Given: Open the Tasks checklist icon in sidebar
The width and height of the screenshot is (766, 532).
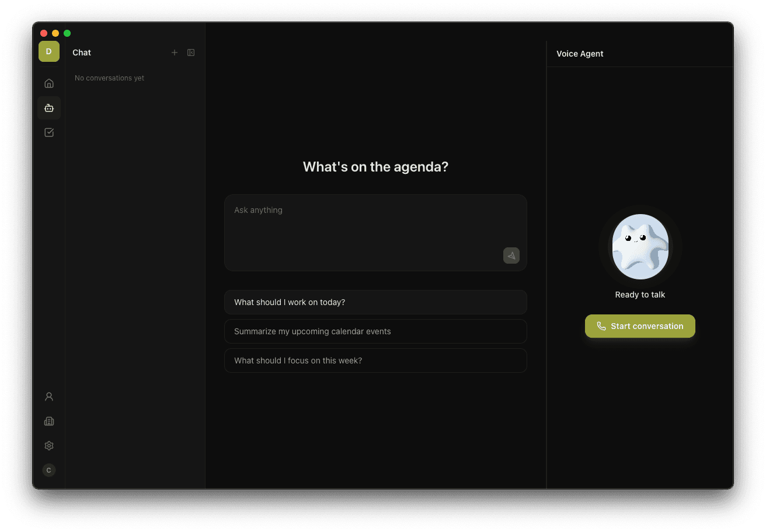Looking at the screenshot, I should (49, 132).
